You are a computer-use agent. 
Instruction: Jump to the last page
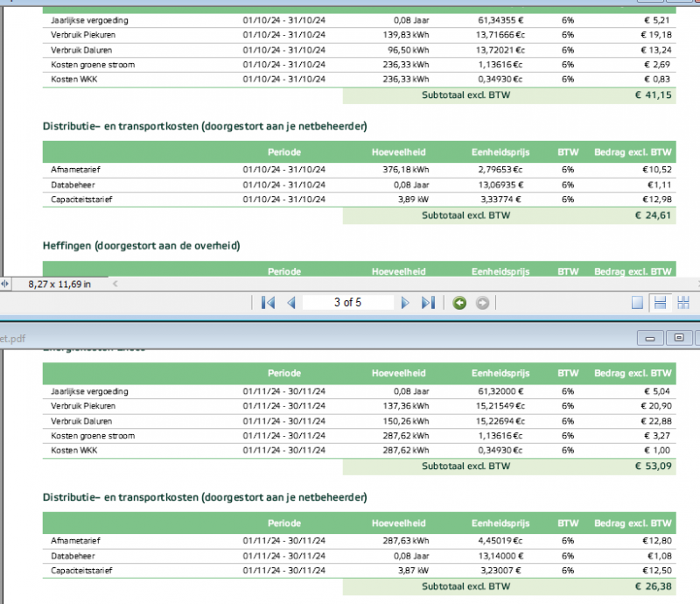428,303
